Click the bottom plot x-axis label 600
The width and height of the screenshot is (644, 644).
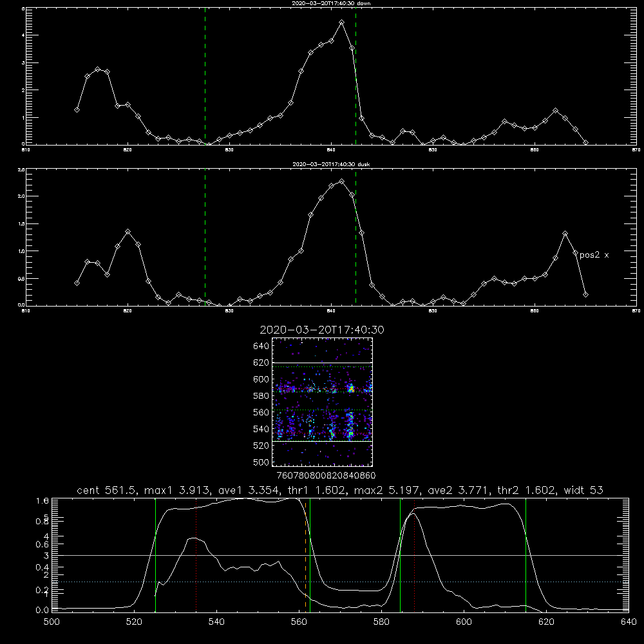pos(464,622)
